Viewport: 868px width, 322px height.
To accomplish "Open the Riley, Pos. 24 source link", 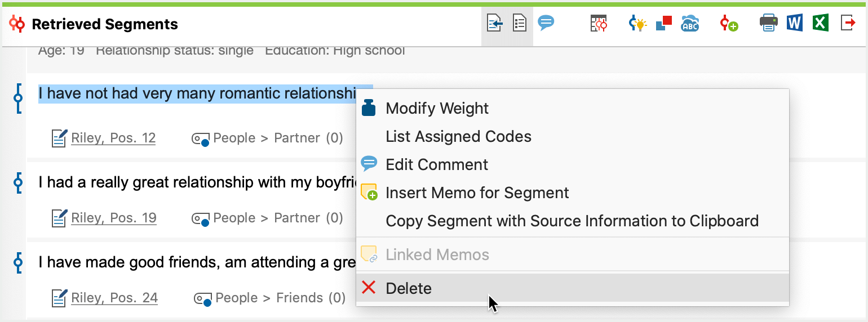I will point(114,298).
